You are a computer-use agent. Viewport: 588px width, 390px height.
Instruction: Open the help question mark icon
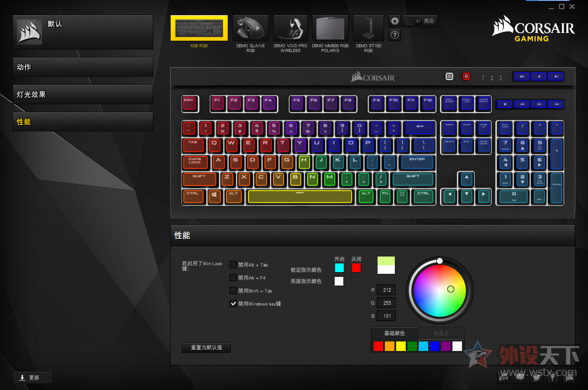395,35
